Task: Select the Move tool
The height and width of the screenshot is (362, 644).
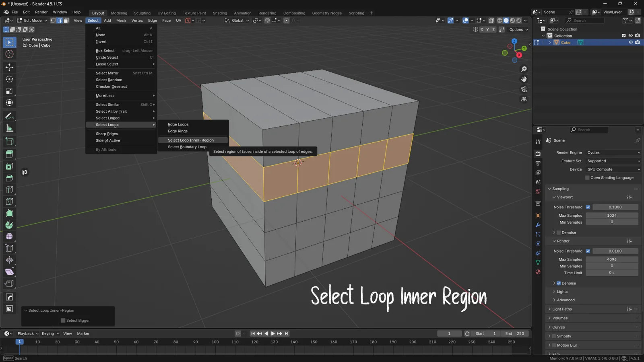Action: (x=9, y=67)
